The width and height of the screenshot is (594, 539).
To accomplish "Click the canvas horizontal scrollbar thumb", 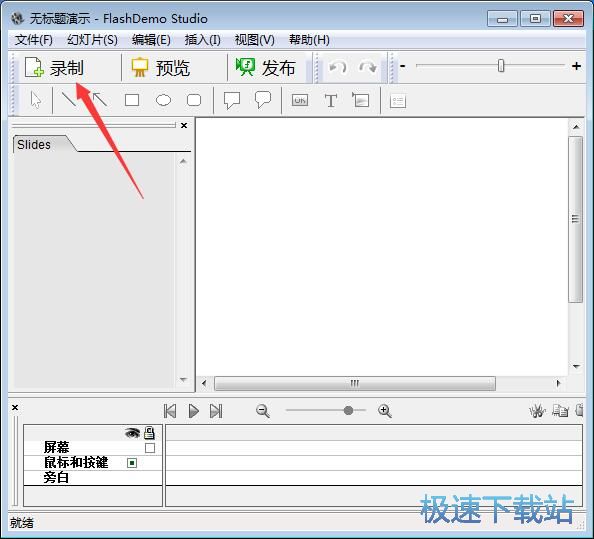I will (x=355, y=383).
